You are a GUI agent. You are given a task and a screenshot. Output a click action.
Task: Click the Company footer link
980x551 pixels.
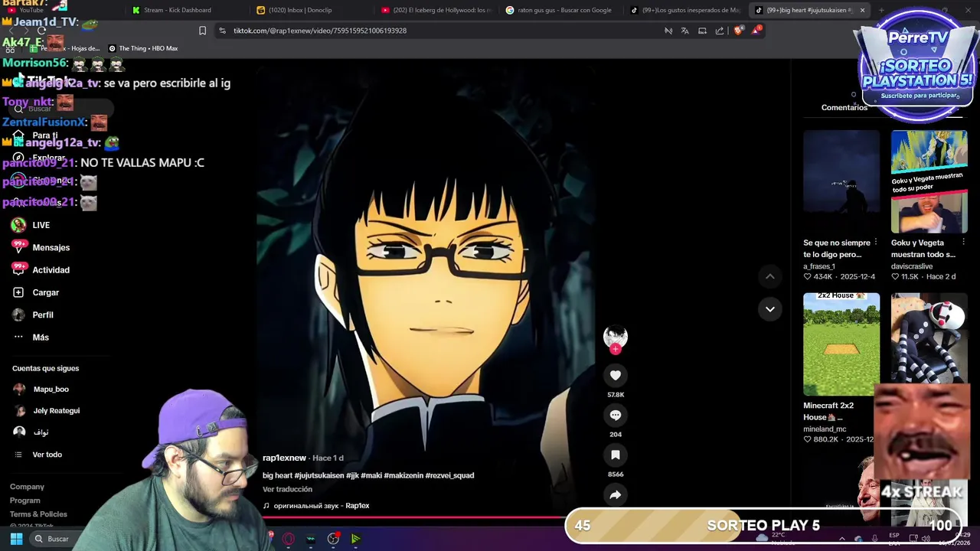pyautogui.click(x=27, y=487)
